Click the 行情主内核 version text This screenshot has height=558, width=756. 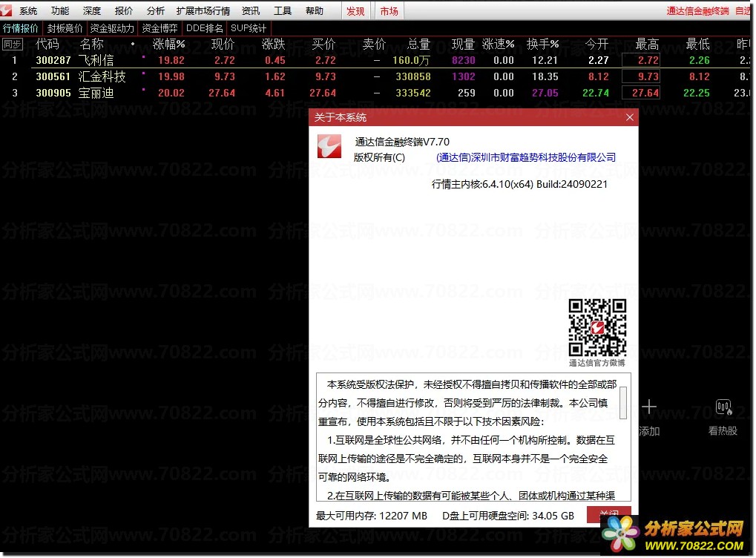point(519,184)
